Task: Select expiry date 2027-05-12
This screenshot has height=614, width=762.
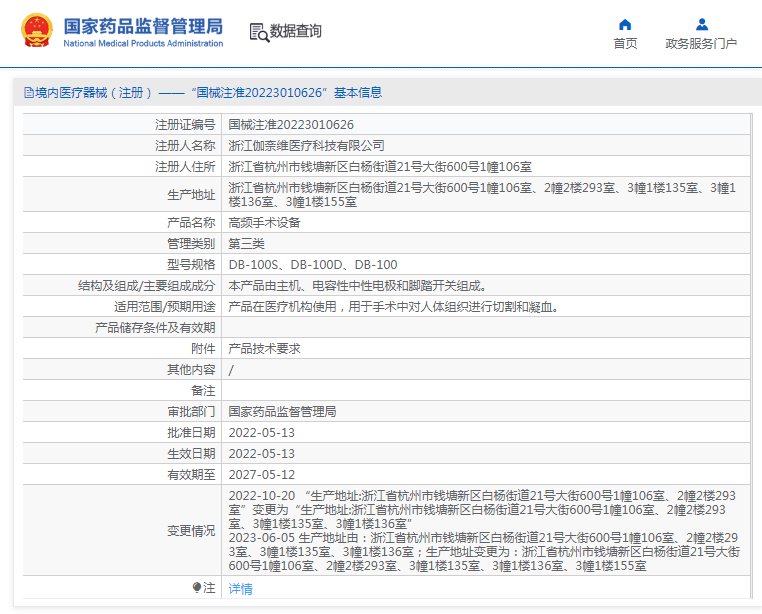Action: click(x=261, y=474)
